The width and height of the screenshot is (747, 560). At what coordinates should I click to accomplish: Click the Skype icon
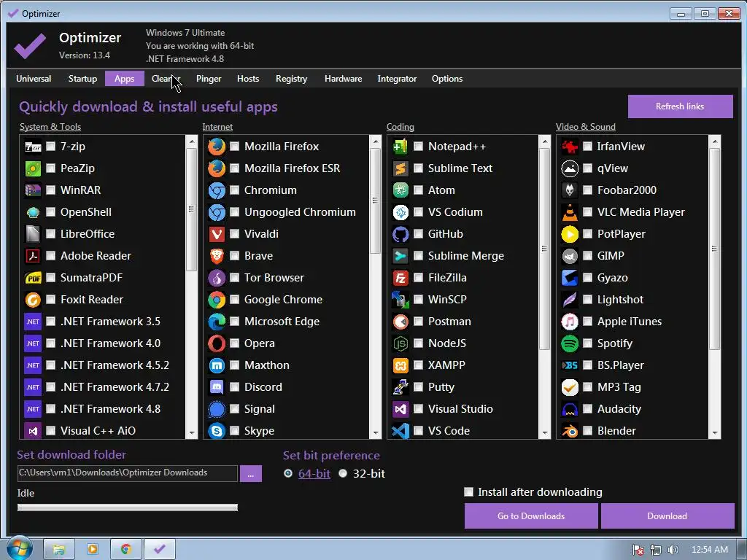pyautogui.click(x=217, y=431)
